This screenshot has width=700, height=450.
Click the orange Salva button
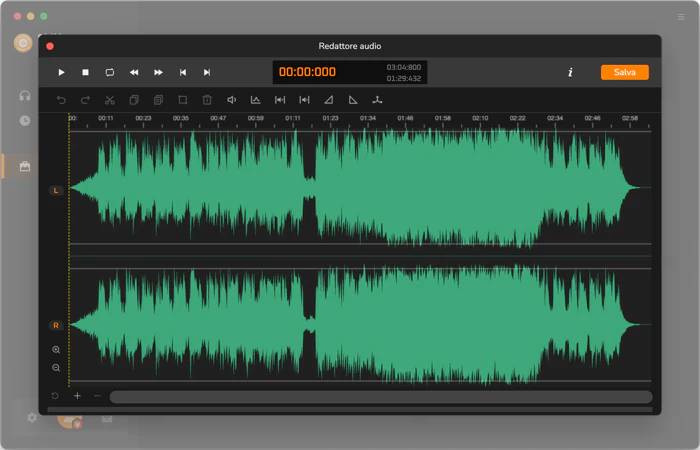pos(625,72)
